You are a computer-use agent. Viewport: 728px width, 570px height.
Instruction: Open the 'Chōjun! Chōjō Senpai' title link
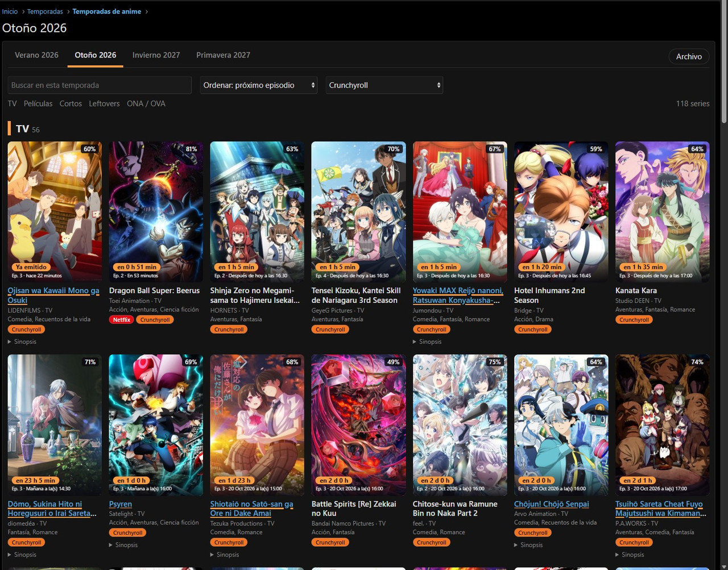pos(552,504)
